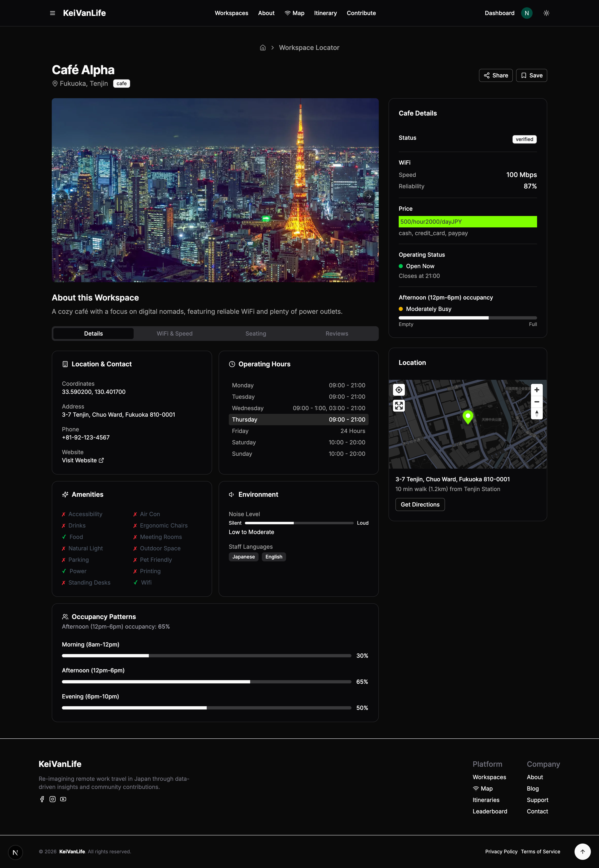Click the Japanese language badge
This screenshot has height=868, width=599.
[x=244, y=557]
